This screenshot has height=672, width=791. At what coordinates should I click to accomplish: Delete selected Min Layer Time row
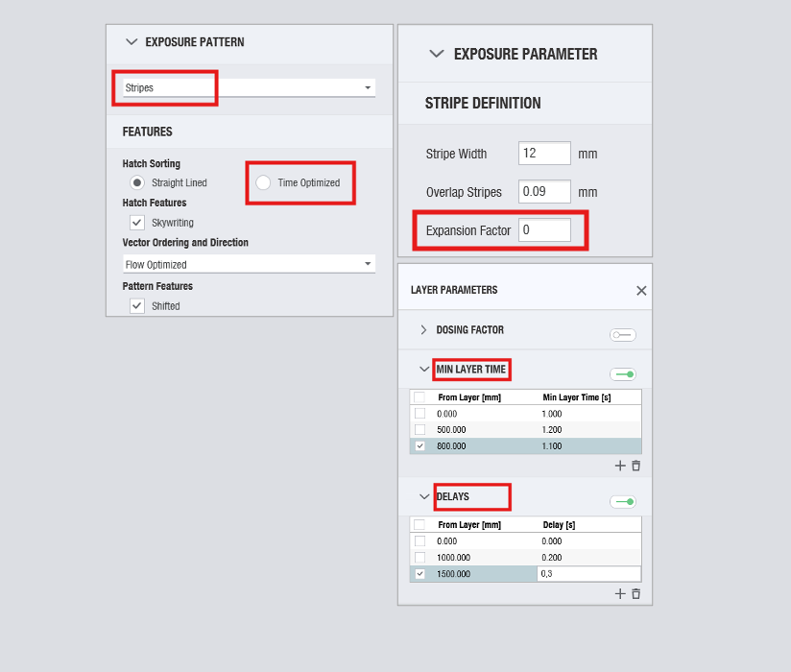coord(635,466)
